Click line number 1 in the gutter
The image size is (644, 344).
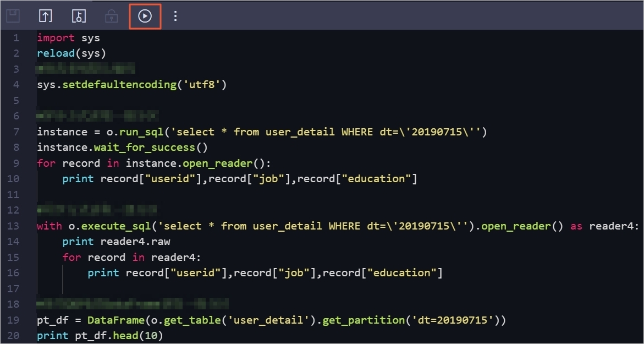coord(16,38)
